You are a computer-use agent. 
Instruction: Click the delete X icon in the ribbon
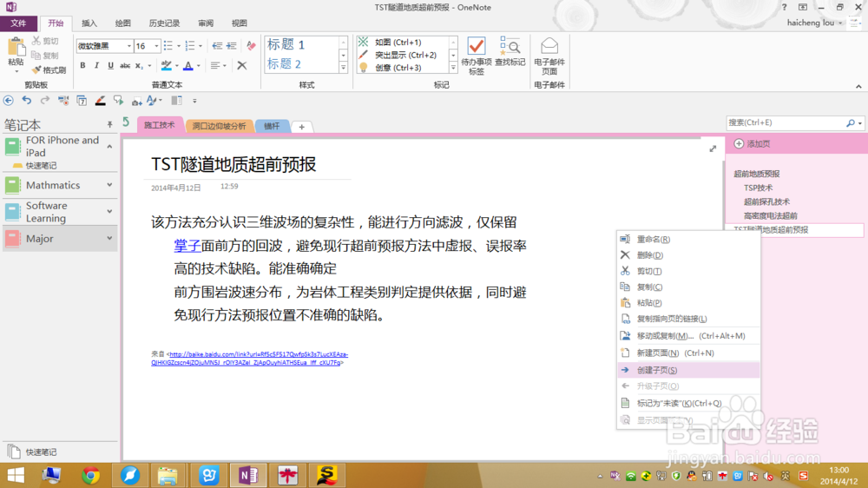point(242,65)
